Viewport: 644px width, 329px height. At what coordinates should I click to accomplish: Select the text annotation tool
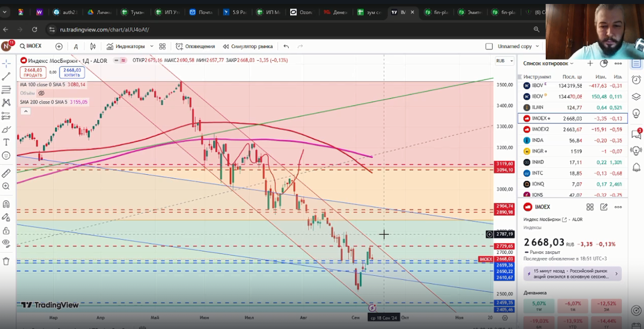6,142
